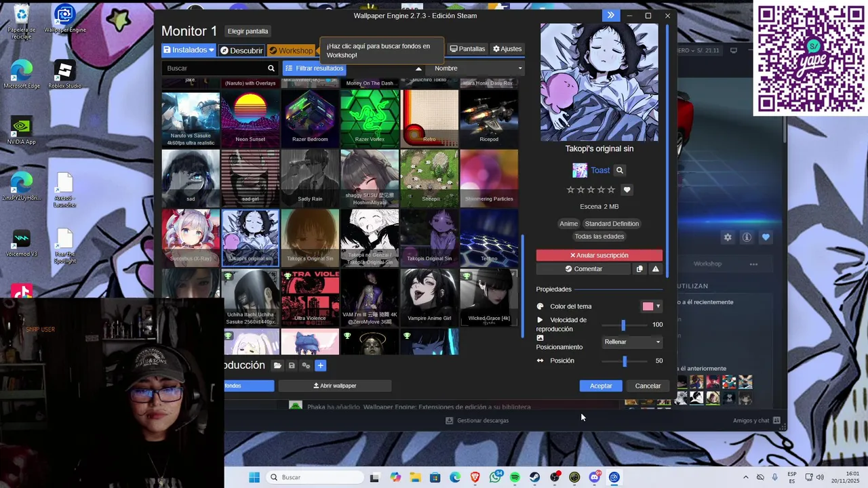Click WhatsApp icon in taskbar
The image size is (868, 488).
point(495,477)
